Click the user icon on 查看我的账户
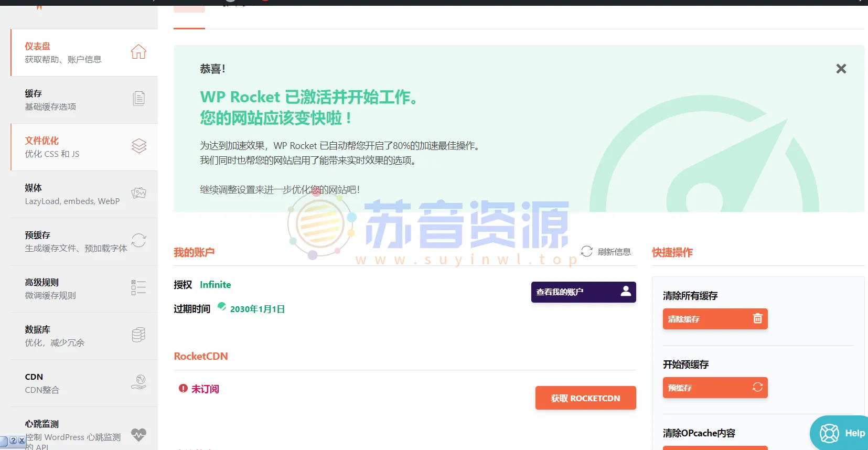The image size is (868, 450). [x=626, y=291]
